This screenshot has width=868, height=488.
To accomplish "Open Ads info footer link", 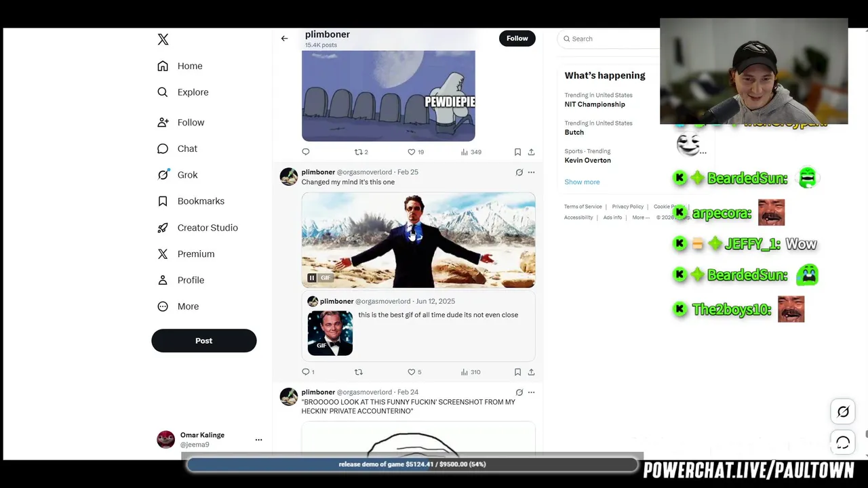I will point(612,218).
